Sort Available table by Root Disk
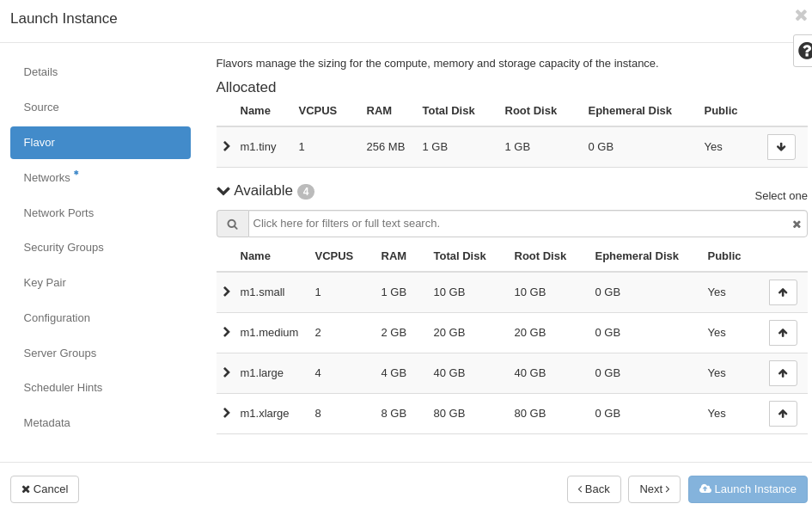The height and width of the screenshot is (510, 812). [x=540, y=256]
